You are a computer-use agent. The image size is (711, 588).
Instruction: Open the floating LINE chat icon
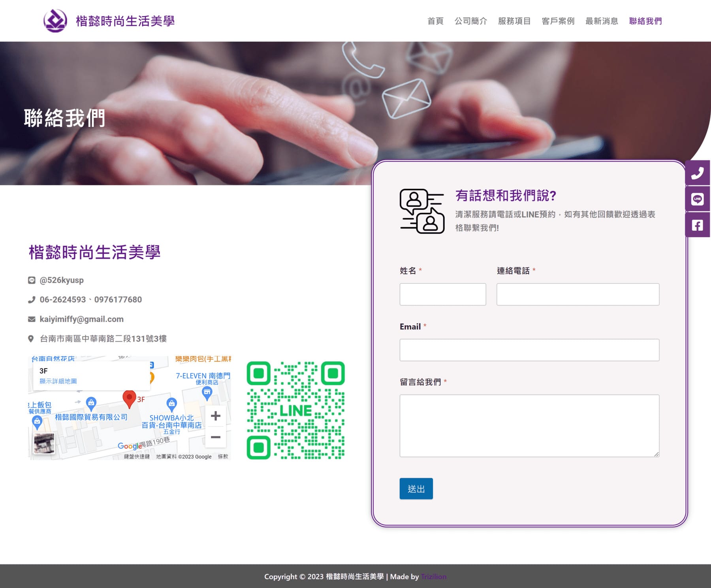tap(698, 199)
